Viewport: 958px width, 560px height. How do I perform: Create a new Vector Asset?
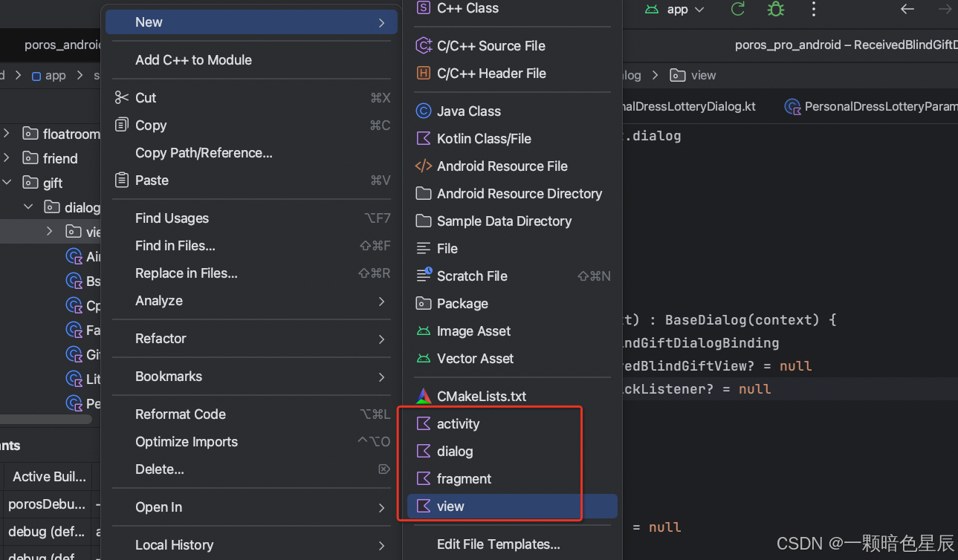(x=475, y=359)
